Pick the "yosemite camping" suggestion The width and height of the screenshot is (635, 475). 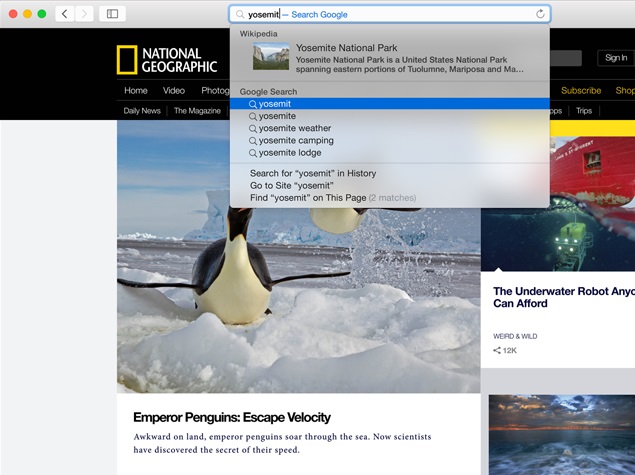tap(296, 141)
